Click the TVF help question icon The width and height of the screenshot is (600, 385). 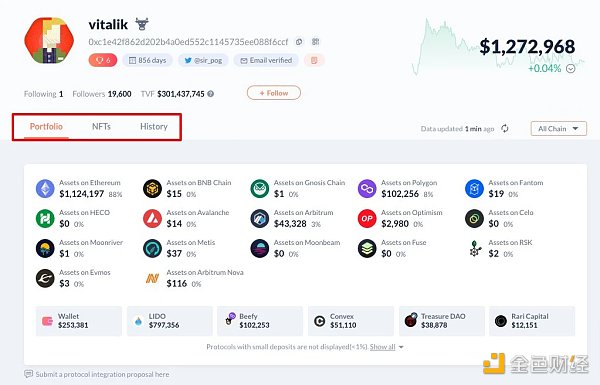[x=210, y=94]
